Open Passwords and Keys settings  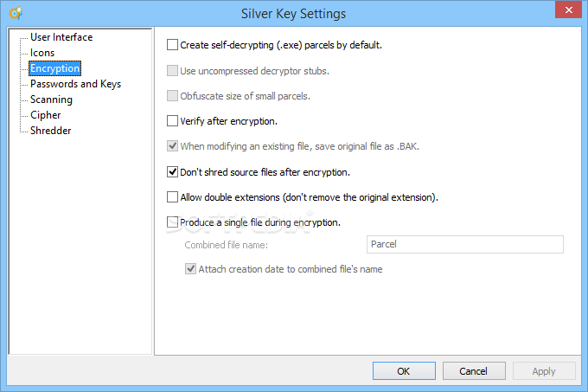75,84
